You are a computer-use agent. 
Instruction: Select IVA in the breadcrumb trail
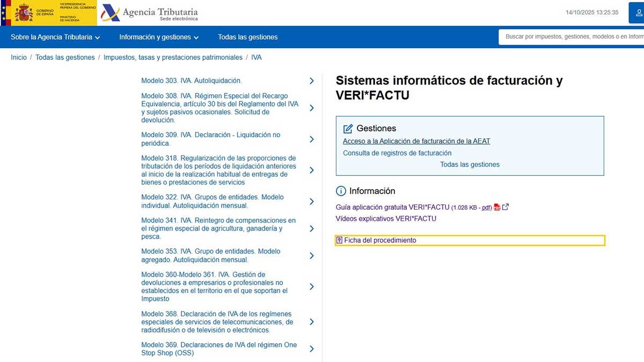coord(256,57)
